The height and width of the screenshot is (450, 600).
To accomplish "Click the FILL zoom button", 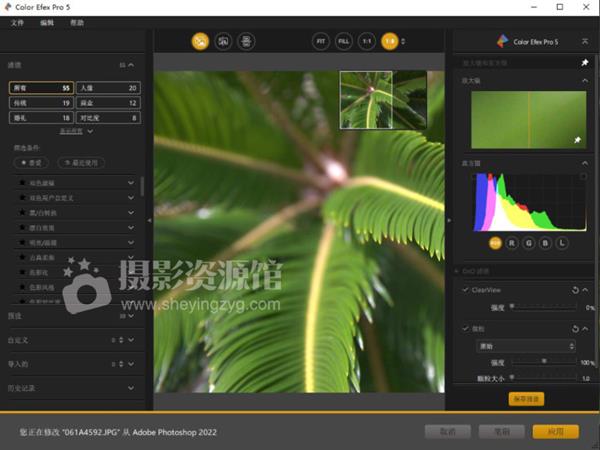I will (x=344, y=42).
